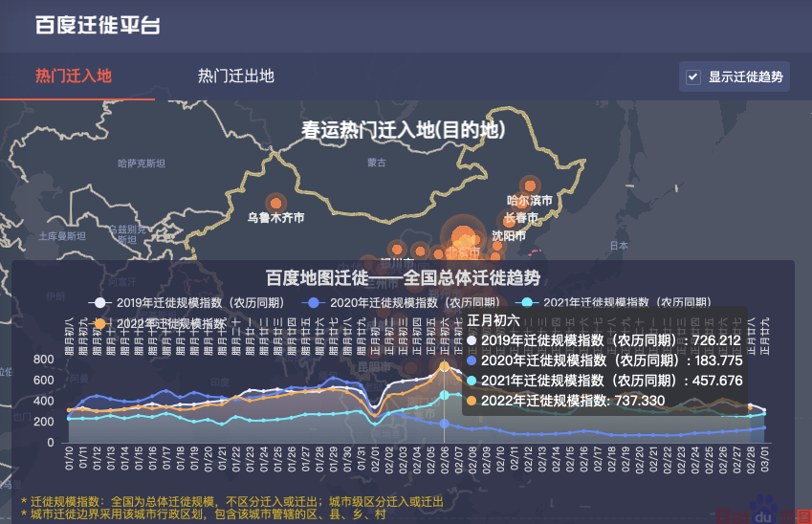Switch to the 热门迁出地 tab

click(236, 76)
